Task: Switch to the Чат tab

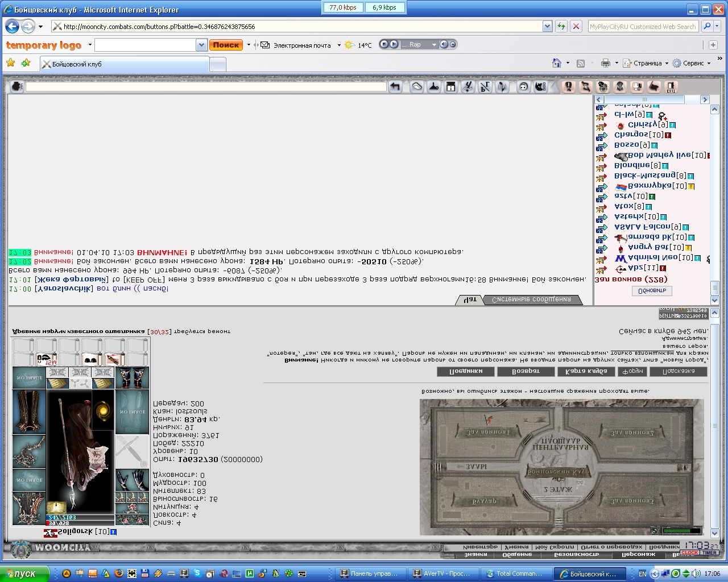Action: [x=470, y=300]
